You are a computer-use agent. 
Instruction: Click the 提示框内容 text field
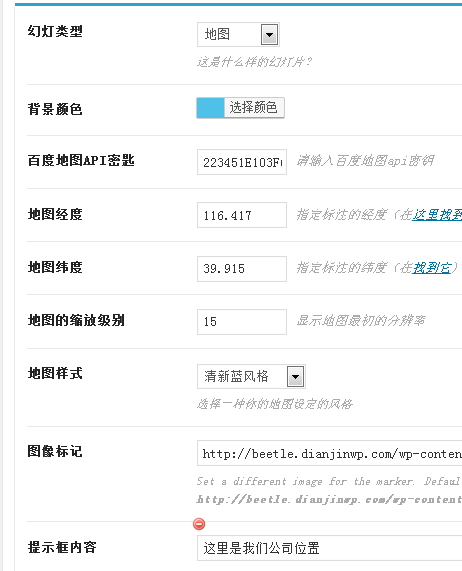click(x=329, y=548)
